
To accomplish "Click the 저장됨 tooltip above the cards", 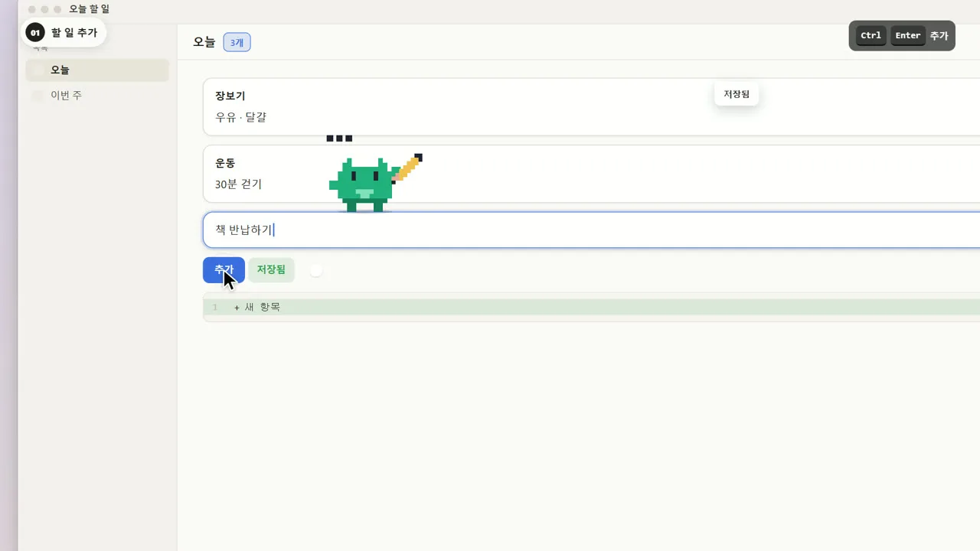I will (737, 94).
